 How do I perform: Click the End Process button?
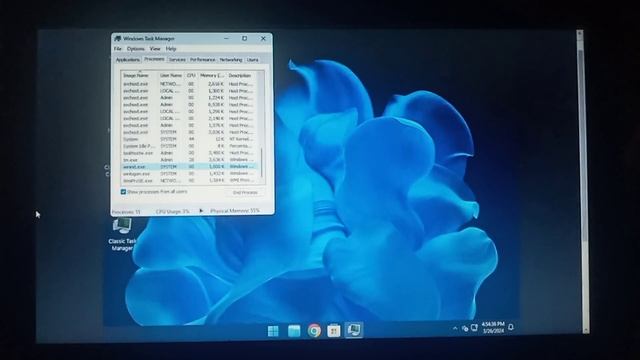245,192
